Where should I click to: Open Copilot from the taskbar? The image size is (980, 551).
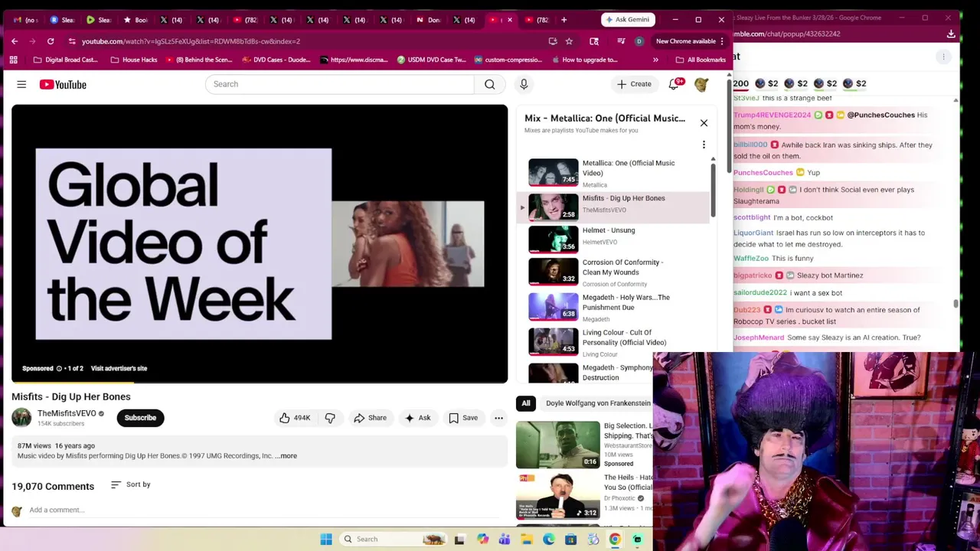[482, 540]
